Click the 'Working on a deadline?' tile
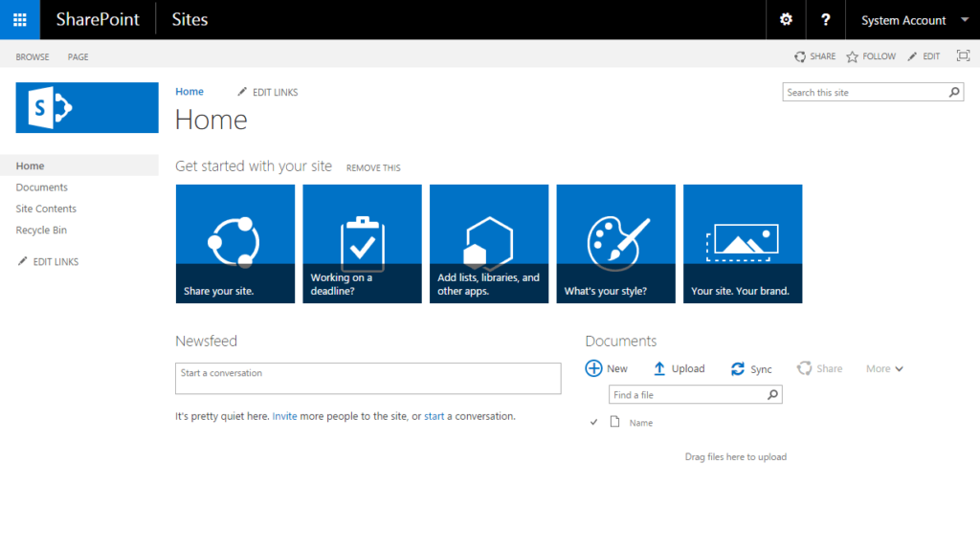Viewport: 980px width, 552px height. [362, 243]
